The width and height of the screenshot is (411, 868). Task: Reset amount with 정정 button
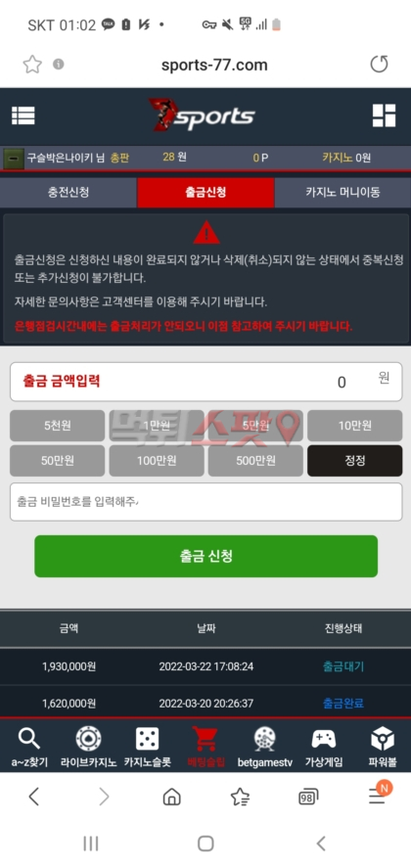point(354,461)
